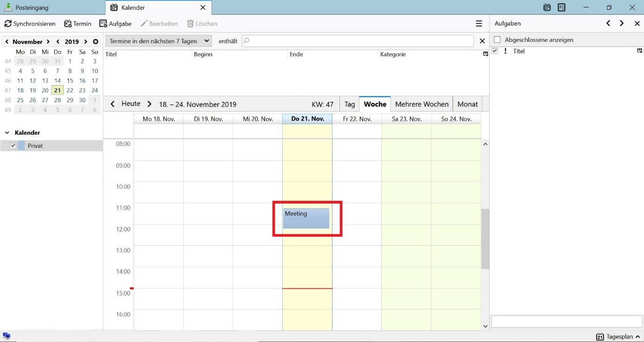
Task: Click the calendar vertical scrollbar thumb
Action: 485,239
